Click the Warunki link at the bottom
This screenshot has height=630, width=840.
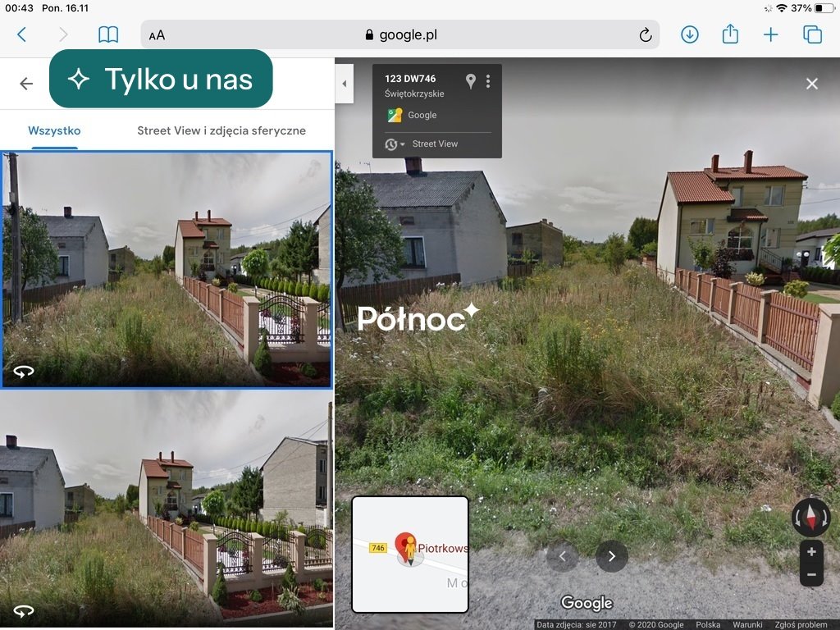(748, 623)
